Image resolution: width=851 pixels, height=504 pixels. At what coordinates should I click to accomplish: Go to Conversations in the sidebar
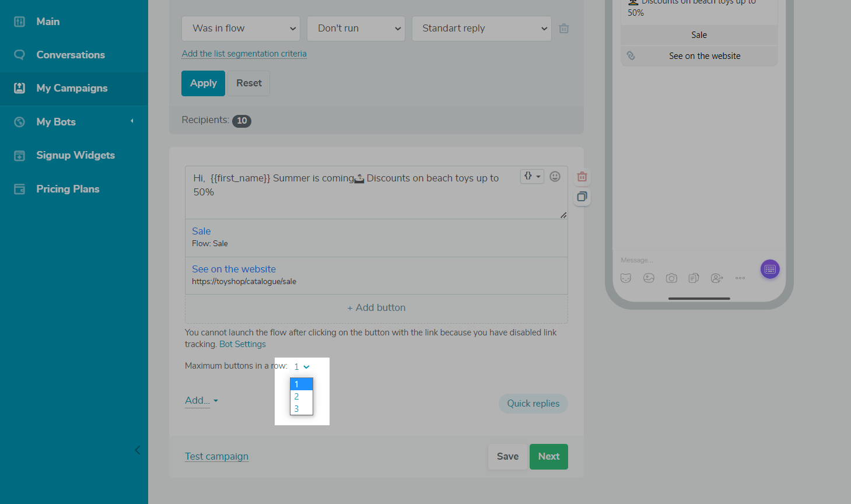(x=71, y=55)
